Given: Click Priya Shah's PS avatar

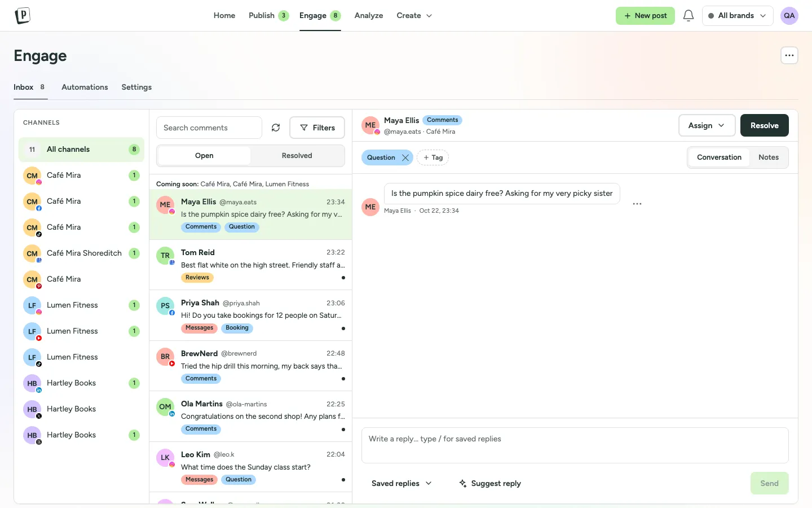Looking at the screenshot, I should 165,306.
